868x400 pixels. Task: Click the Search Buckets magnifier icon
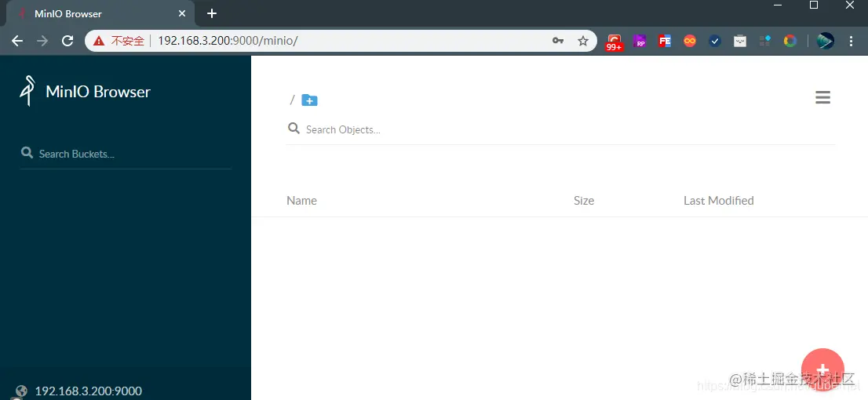27,152
